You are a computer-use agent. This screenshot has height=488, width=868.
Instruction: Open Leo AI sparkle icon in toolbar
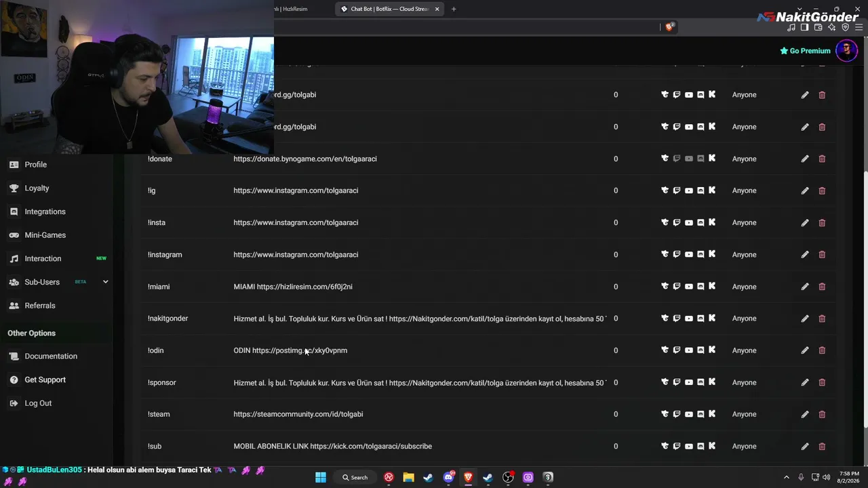tap(831, 28)
